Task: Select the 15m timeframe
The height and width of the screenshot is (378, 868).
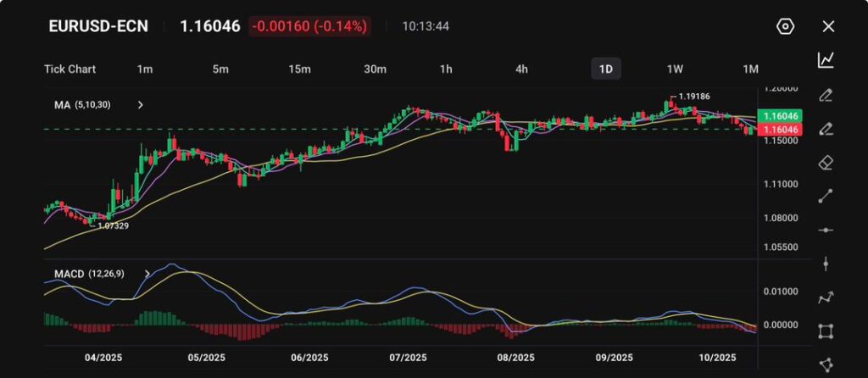Action: tap(299, 69)
